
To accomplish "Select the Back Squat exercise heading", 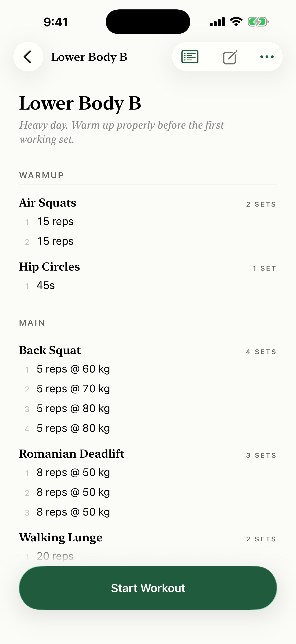I will point(50,350).
